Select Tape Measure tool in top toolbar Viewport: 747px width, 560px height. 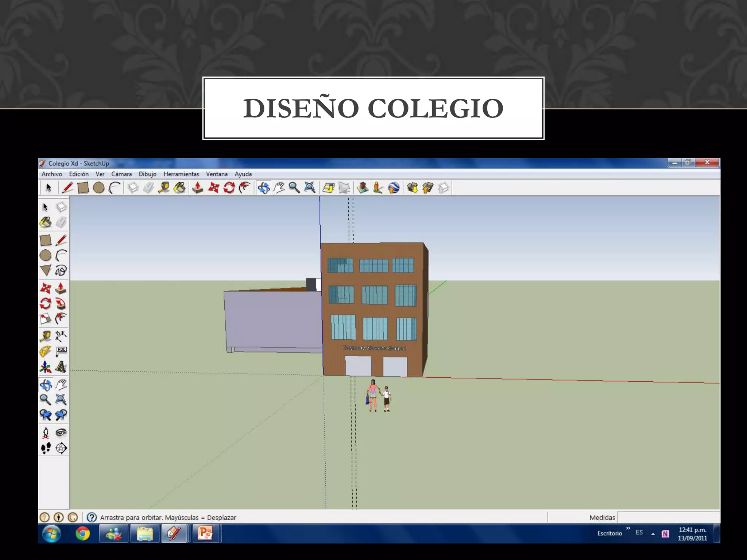164,188
